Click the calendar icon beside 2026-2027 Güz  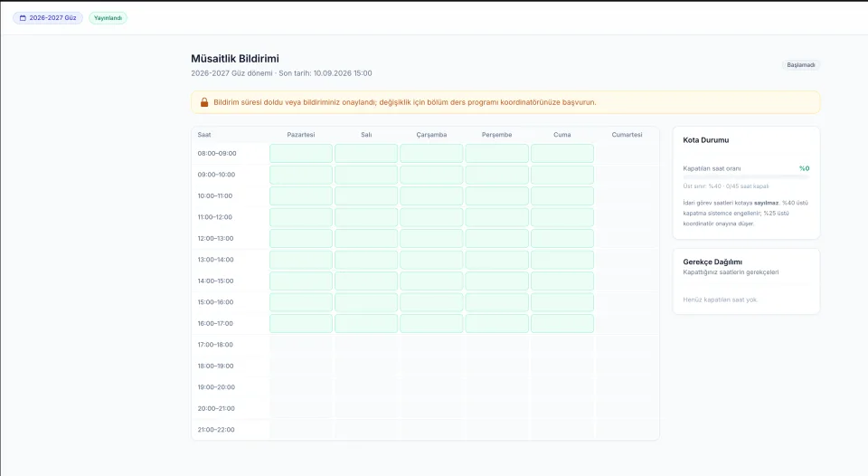point(23,18)
